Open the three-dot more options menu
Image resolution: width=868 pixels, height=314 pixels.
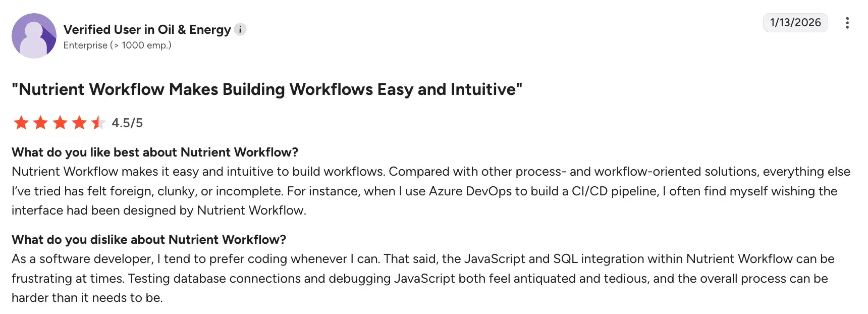(x=847, y=23)
